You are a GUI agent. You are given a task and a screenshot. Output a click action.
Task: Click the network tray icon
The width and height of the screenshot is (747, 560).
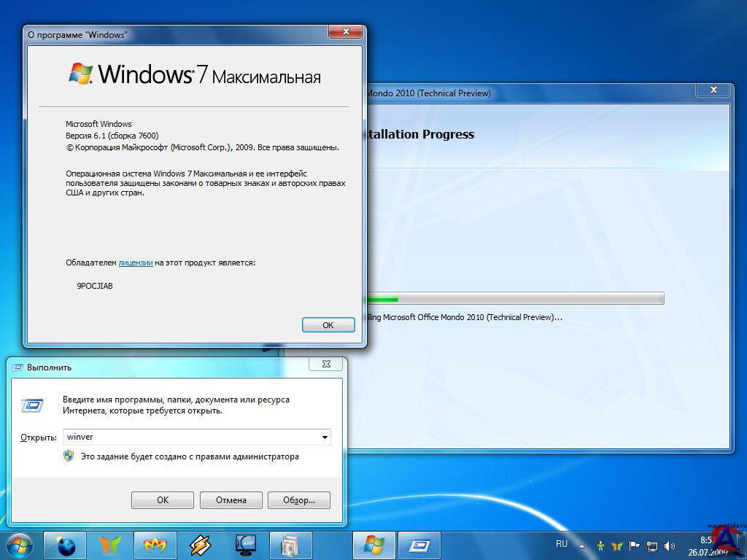pyautogui.click(x=651, y=545)
